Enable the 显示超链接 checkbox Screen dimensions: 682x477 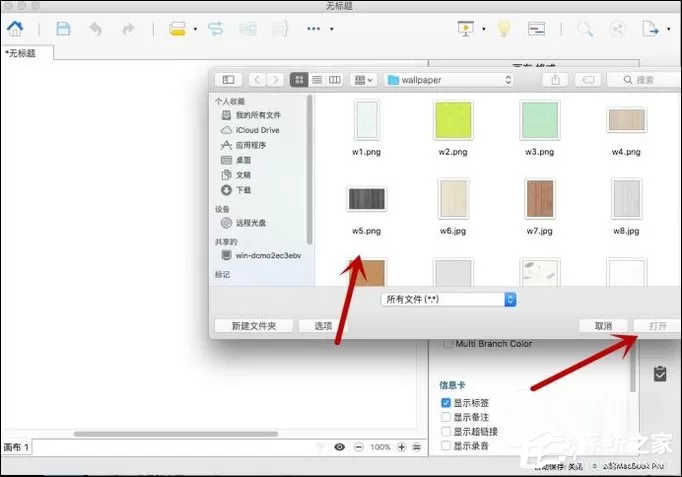(446, 432)
